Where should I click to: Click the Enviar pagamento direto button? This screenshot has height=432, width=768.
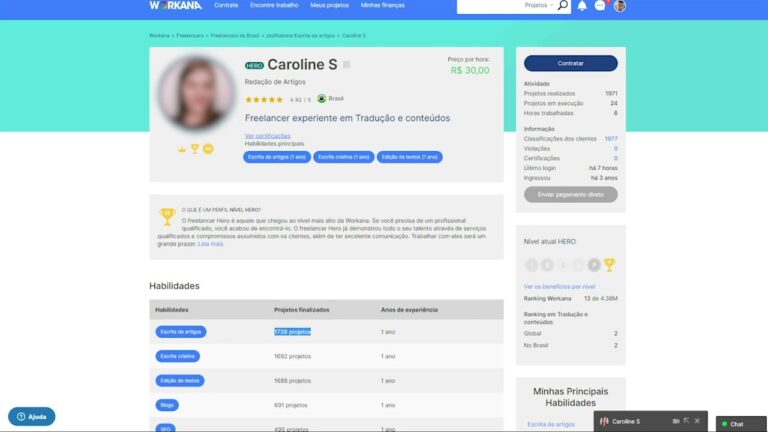click(570, 194)
